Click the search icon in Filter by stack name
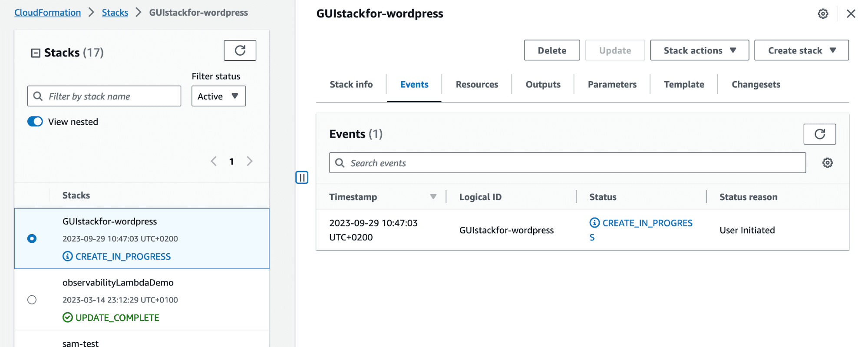 [x=38, y=96]
